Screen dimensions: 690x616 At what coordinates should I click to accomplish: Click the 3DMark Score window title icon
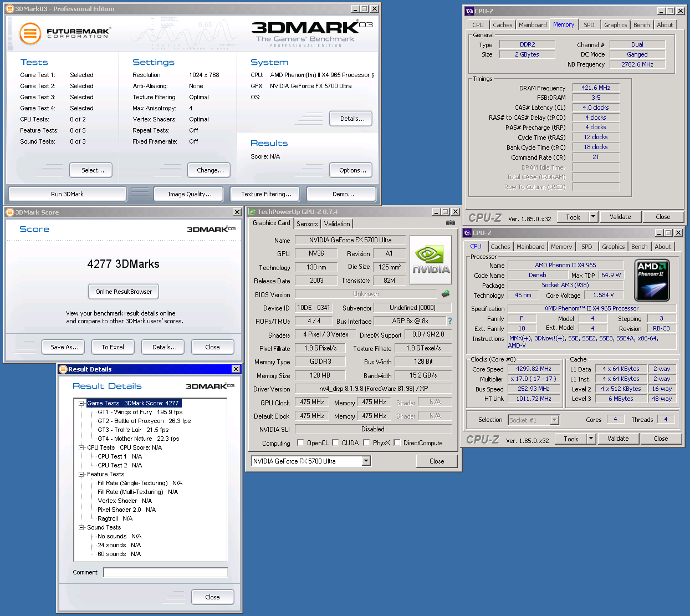10,212
